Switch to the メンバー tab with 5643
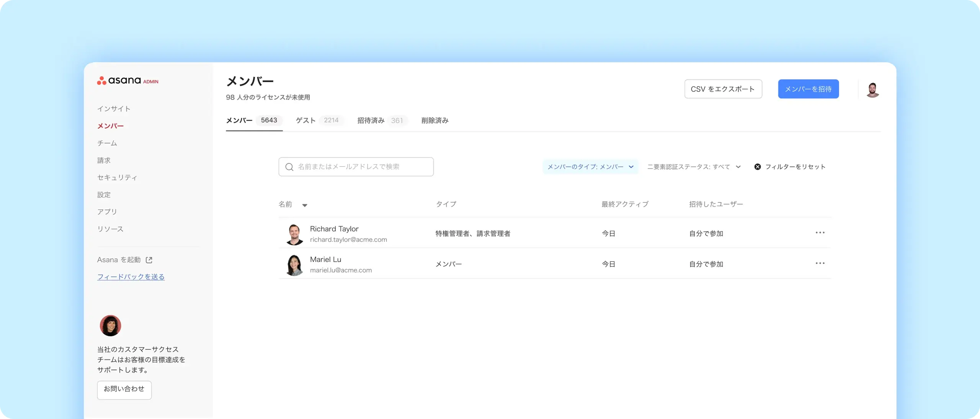The height and width of the screenshot is (419, 980). (254, 121)
